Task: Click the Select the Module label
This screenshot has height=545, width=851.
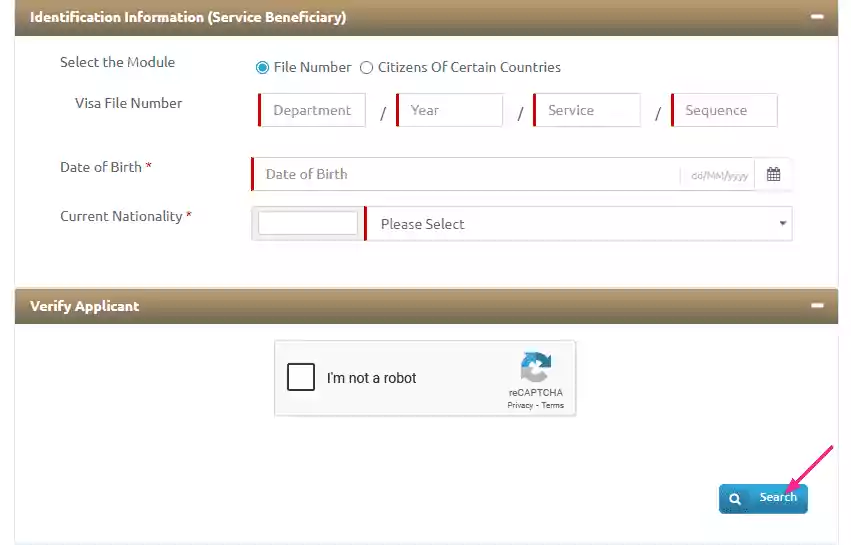Action: [x=117, y=62]
